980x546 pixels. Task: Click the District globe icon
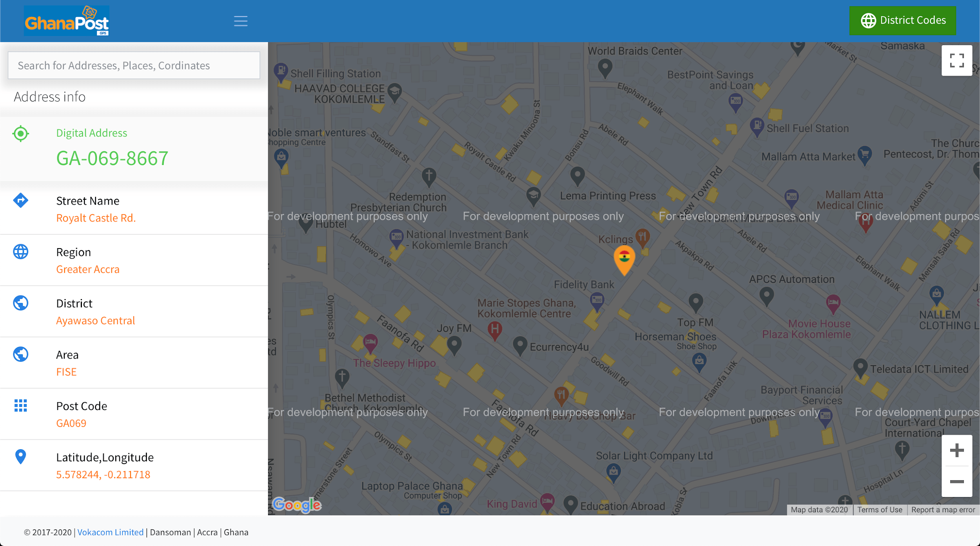coord(21,303)
